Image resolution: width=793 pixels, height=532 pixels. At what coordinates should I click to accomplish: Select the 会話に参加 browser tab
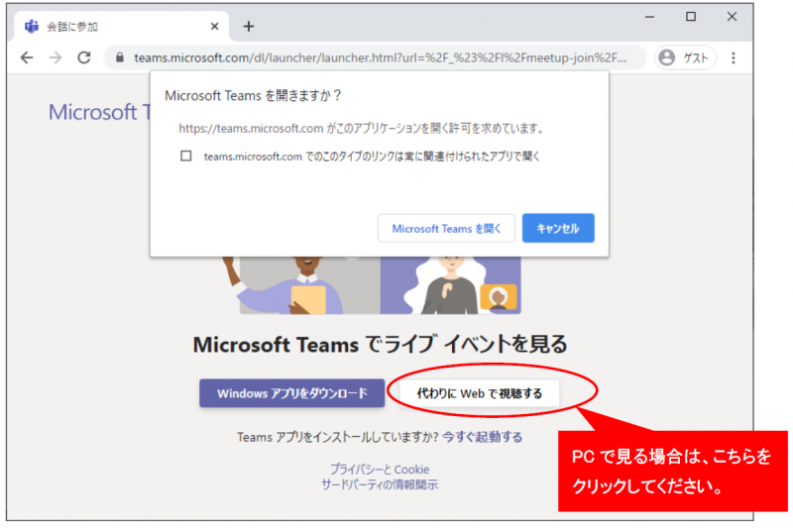(109, 27)
